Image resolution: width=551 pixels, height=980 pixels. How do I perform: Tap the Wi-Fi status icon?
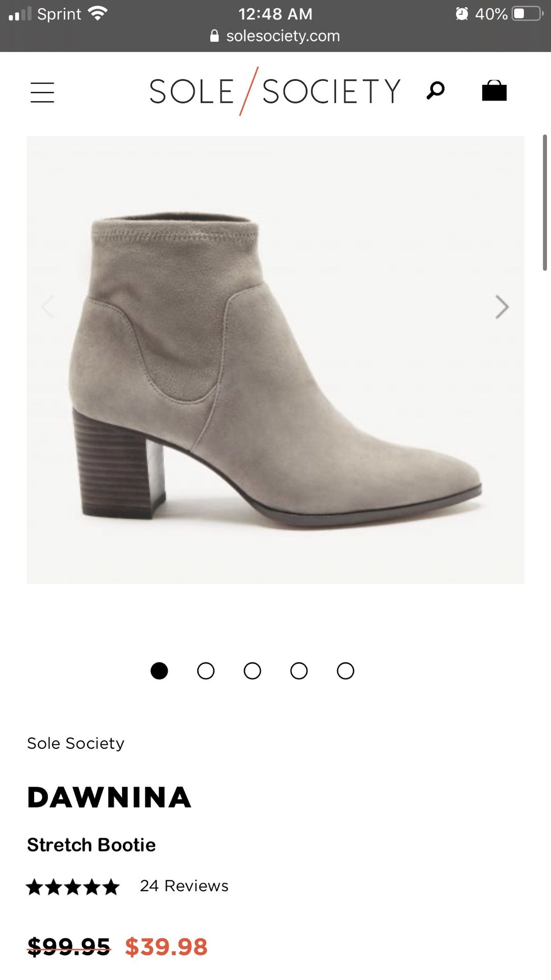click(x=97, y=13)
